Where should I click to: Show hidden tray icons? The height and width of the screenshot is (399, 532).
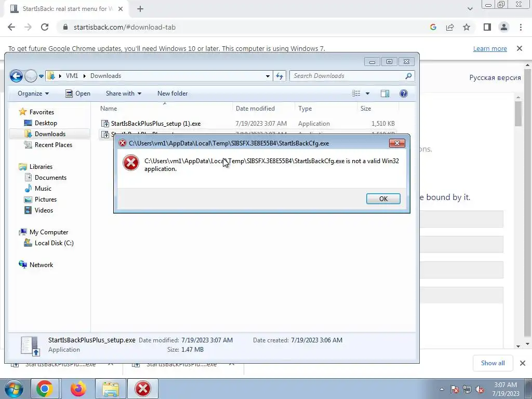pos(442,389)
